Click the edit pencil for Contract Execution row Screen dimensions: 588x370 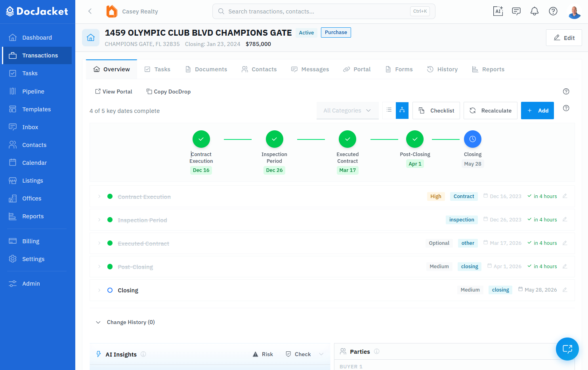pos(565,196)
